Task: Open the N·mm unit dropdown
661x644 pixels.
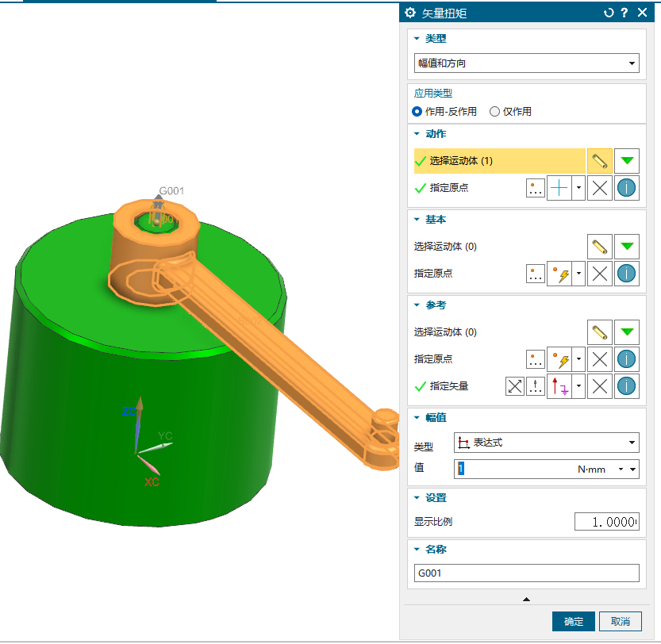Action: [621, 470]
